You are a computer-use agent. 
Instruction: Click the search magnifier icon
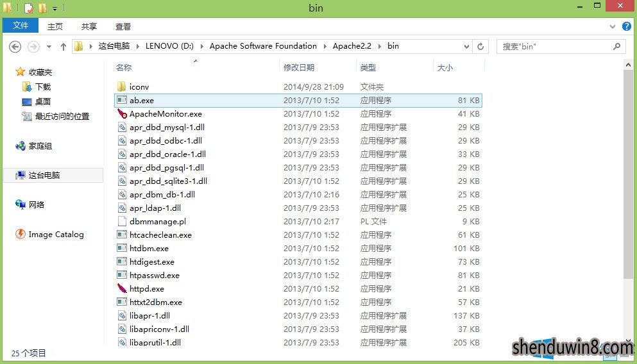[x=616, y=46]
